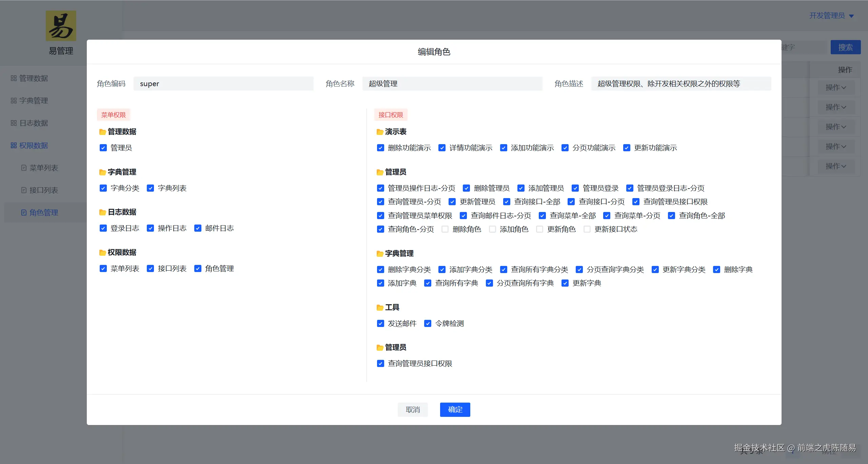Enable the 删除角色 checkbox

click(x=444, y=229)
